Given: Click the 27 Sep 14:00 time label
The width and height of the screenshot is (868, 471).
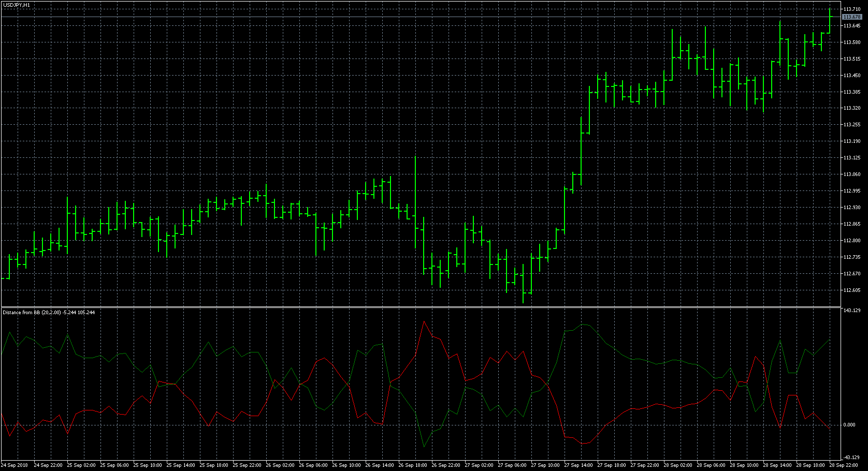Looking at the screenshot, I should pos(578,465).
